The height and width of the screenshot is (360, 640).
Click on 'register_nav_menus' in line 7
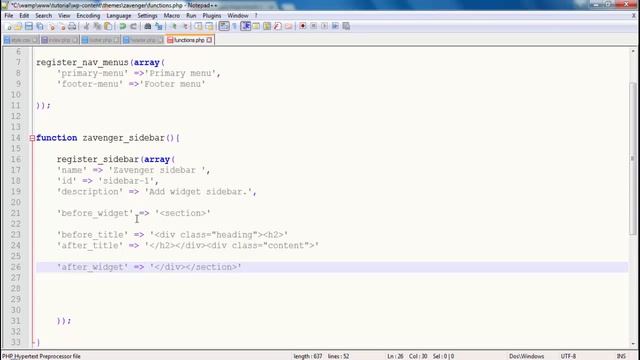(82, 62)
